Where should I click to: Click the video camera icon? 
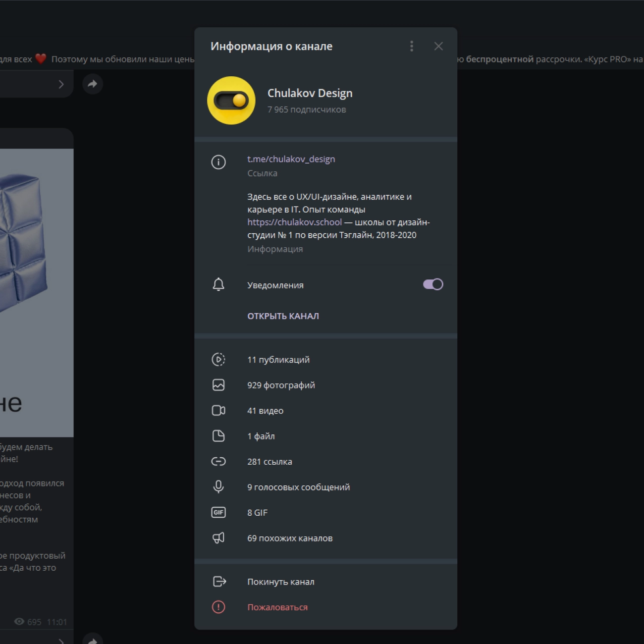pos(218,411)
